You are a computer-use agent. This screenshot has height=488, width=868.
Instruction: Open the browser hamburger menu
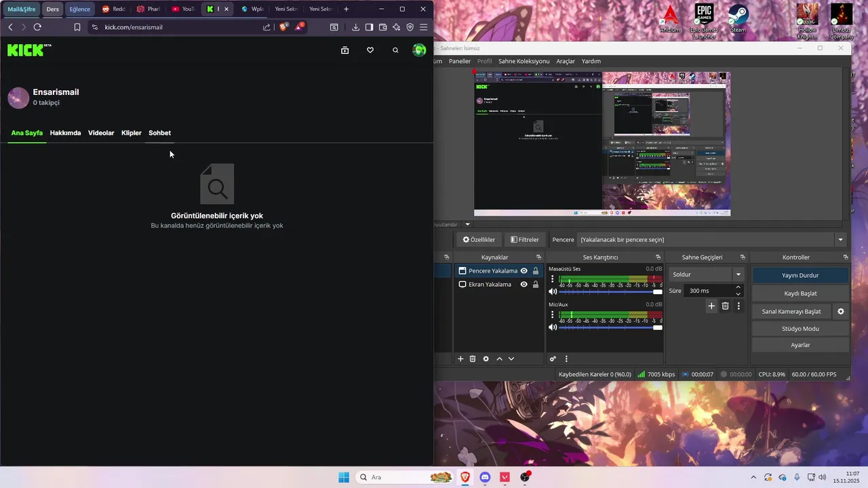tap(424, 27)
